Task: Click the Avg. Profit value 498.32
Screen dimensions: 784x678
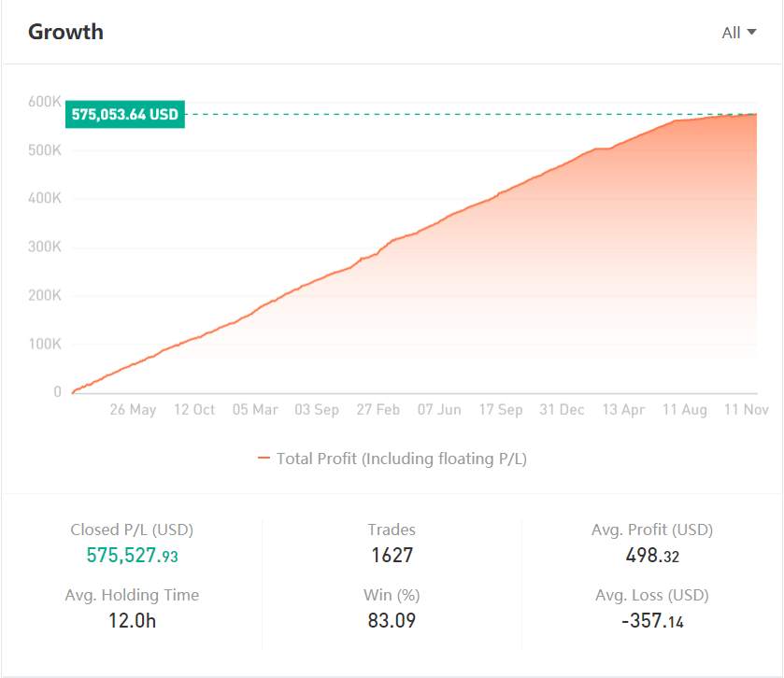Action: [x=652, y=555]
